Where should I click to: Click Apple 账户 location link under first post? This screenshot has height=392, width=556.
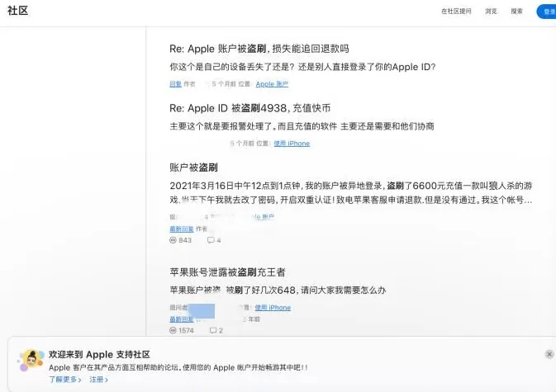(x=272, y=84)
